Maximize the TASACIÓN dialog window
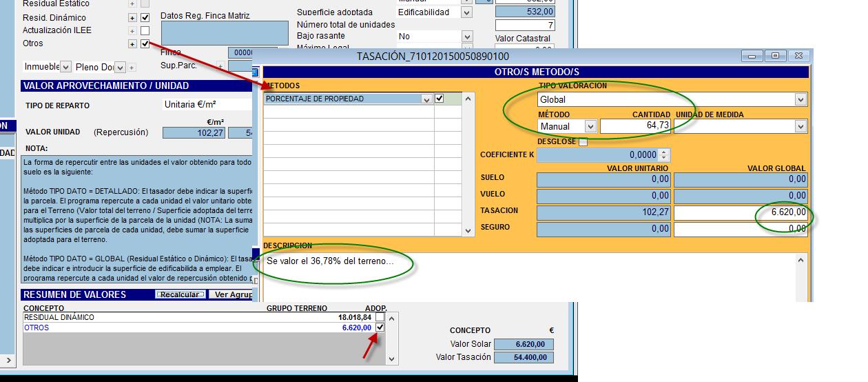The height and width of the screenshot is (382, 868). click(775, 56)
